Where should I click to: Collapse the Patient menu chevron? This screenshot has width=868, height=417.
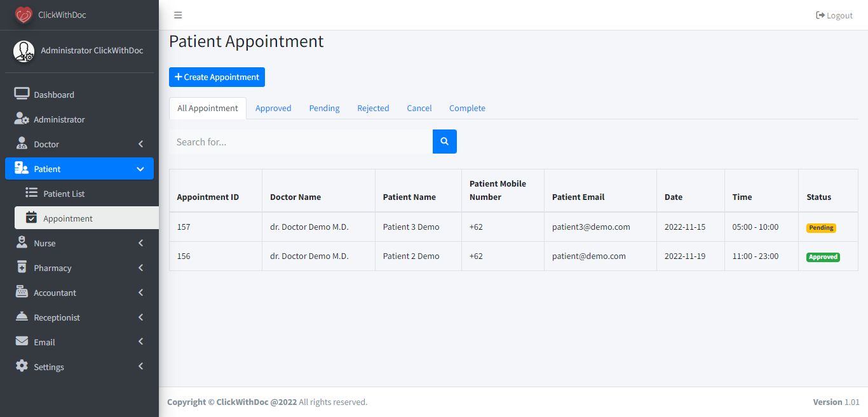[140, 169]
